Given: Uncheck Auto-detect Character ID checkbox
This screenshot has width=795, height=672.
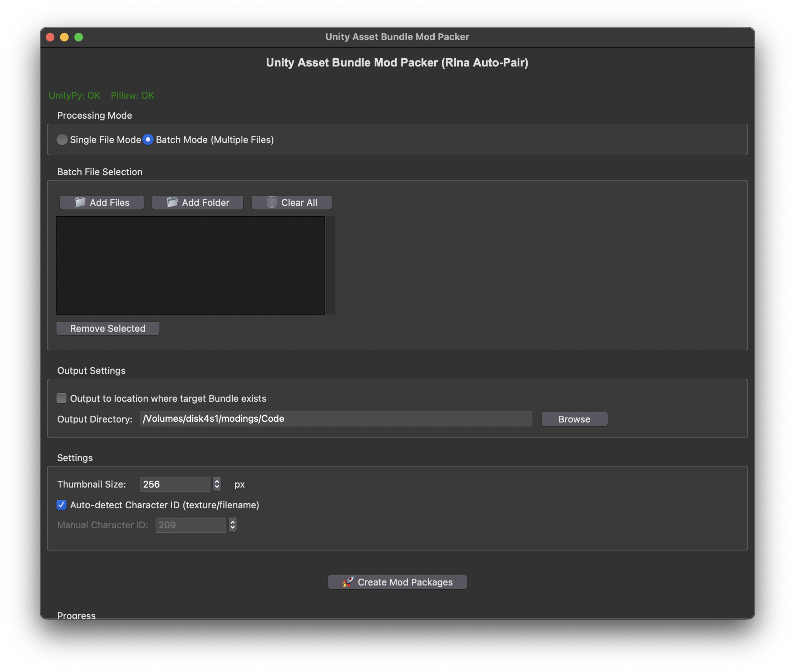Looking at the screenshot, I should [x=61, y=505].
